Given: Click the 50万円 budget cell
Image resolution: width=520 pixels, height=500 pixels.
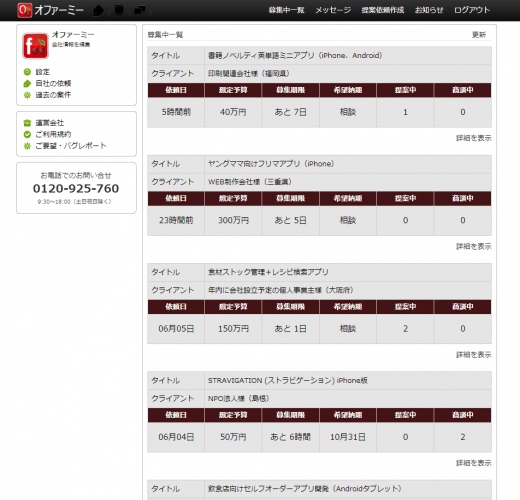Looking at the screenshot, I should [233, 437].
